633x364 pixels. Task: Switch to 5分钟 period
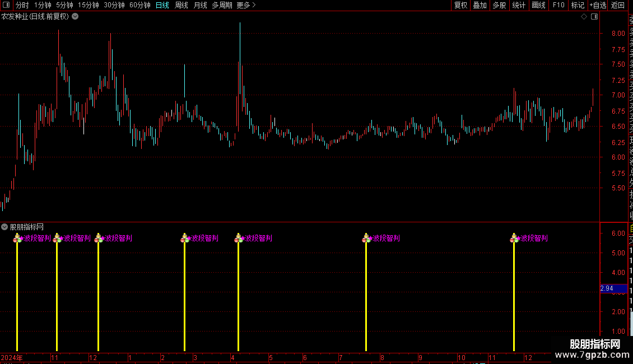(x=64, y=5)
